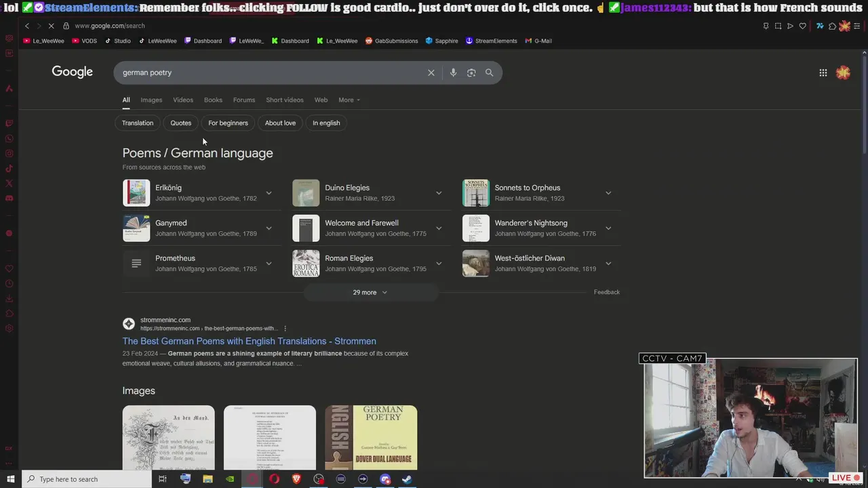
Task: Open the flow send arrow icon
Action: coord(790,26)
